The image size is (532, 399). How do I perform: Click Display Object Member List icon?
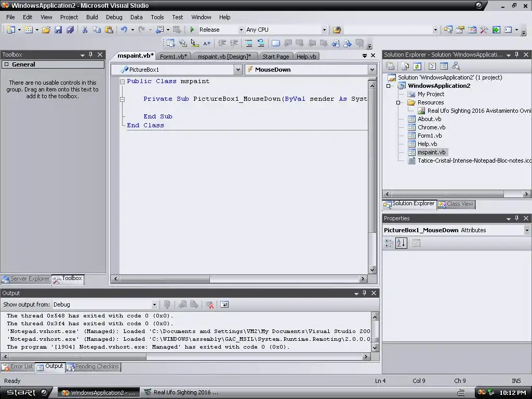(x=170, y=43)
